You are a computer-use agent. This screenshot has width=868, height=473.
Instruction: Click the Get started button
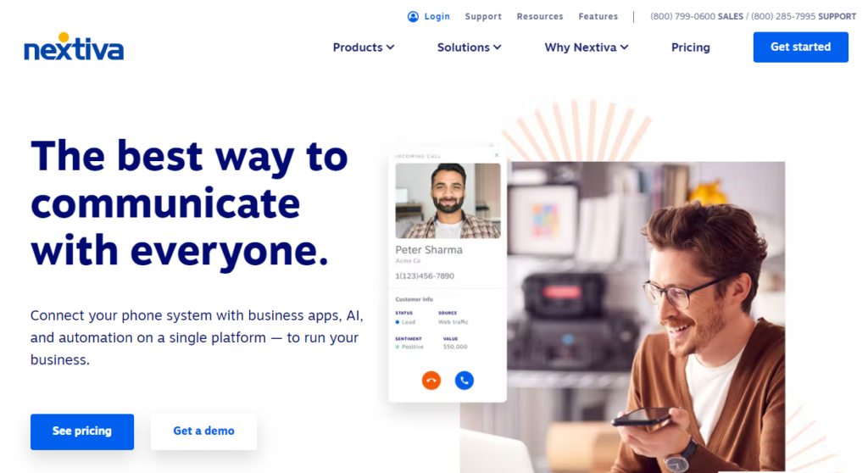click(800, 47)
